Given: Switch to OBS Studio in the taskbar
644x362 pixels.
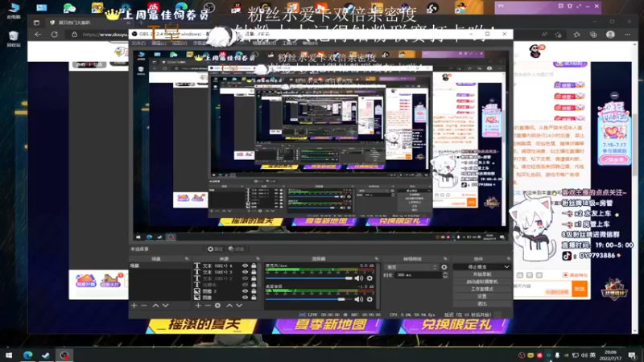Looking at the screenshot, I should click(64, 355).
